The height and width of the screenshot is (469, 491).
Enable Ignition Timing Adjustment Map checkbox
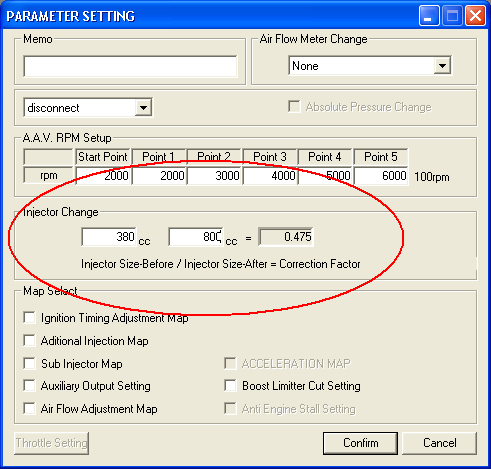[x=30, y=317]
